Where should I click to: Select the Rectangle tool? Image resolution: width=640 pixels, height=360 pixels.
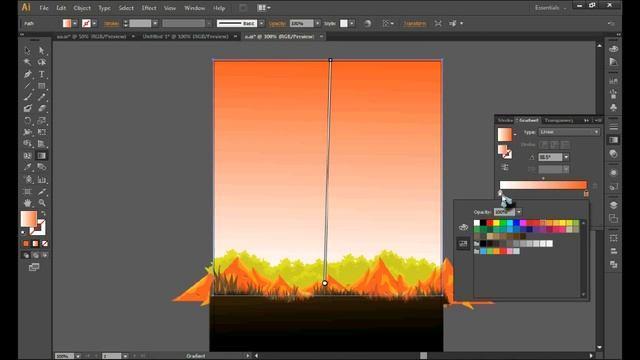(x=42, y=86)
